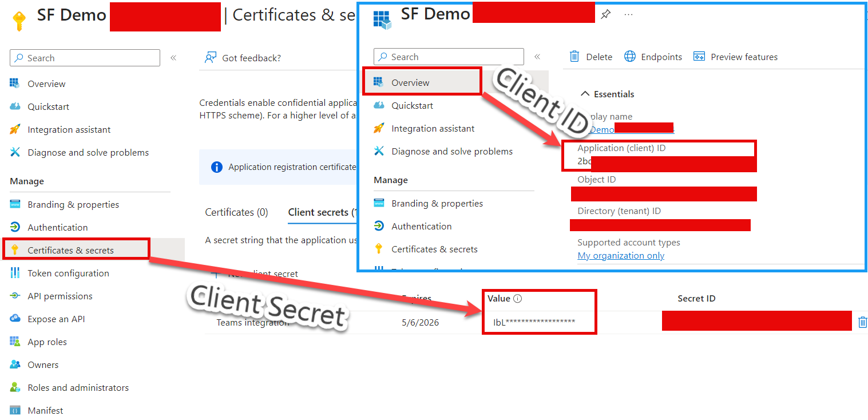Open Preview features in the blue-bordered window toolbar
This screenshot has height=420, width=868.
tap(735, 57)
